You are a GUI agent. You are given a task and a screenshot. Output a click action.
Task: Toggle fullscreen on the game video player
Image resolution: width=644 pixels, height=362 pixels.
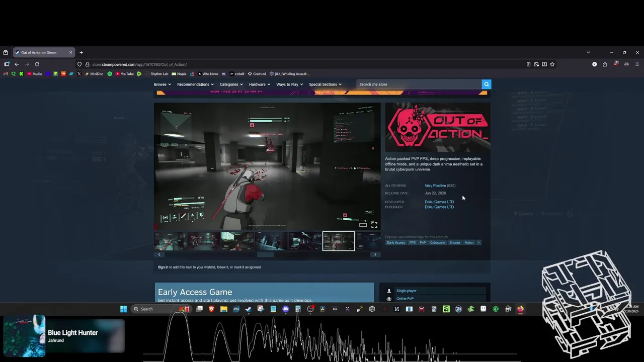click(374, 225)
